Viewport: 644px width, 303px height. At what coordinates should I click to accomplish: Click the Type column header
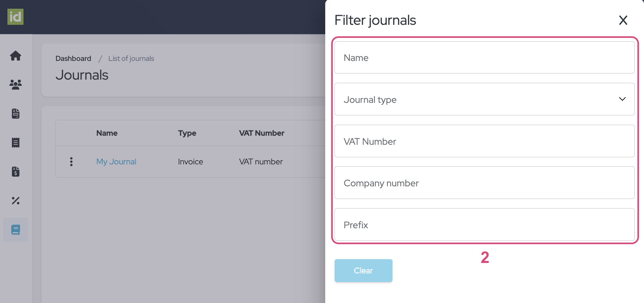click(x=187, y=133)
